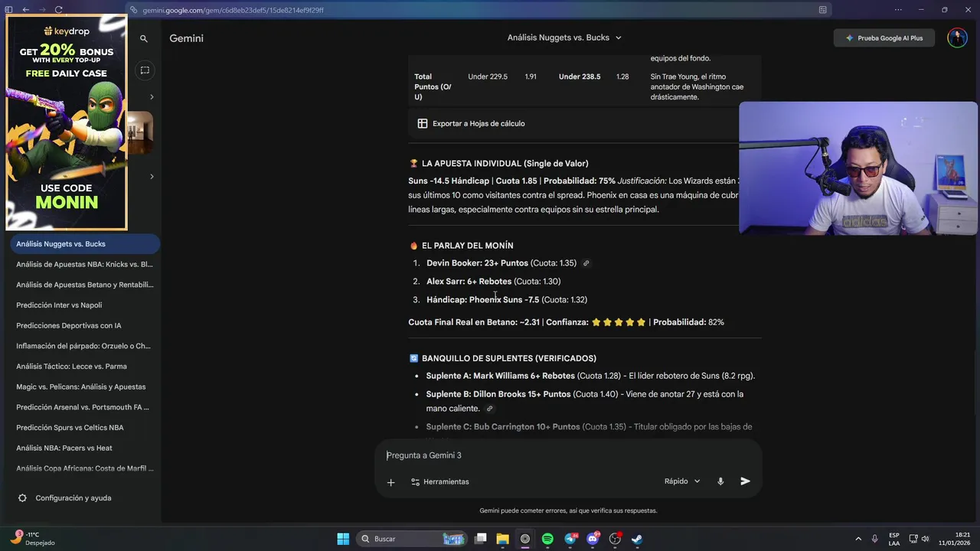Click the Under 238.5 table cell

coord(580,77)
